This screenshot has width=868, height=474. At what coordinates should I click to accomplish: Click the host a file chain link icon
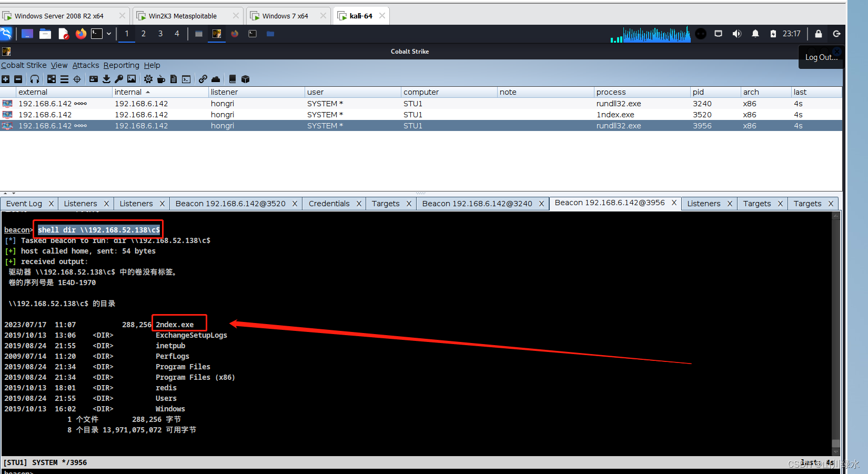[203, 79]
